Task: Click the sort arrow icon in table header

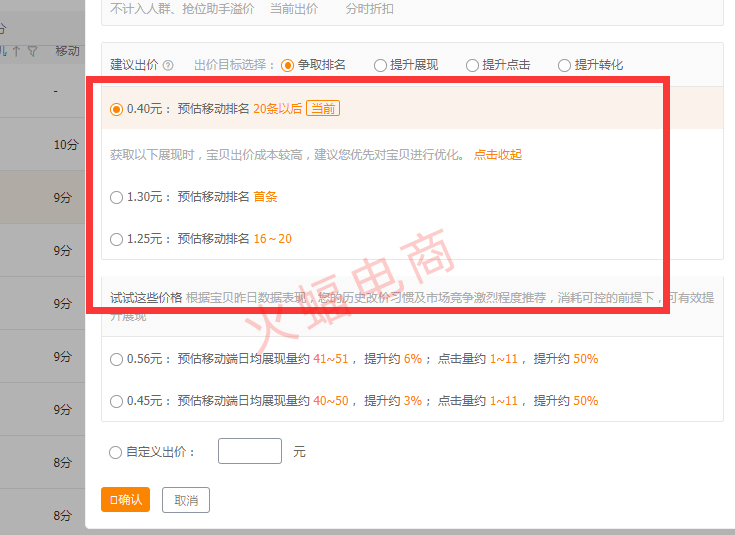Action: pos(16,51)
